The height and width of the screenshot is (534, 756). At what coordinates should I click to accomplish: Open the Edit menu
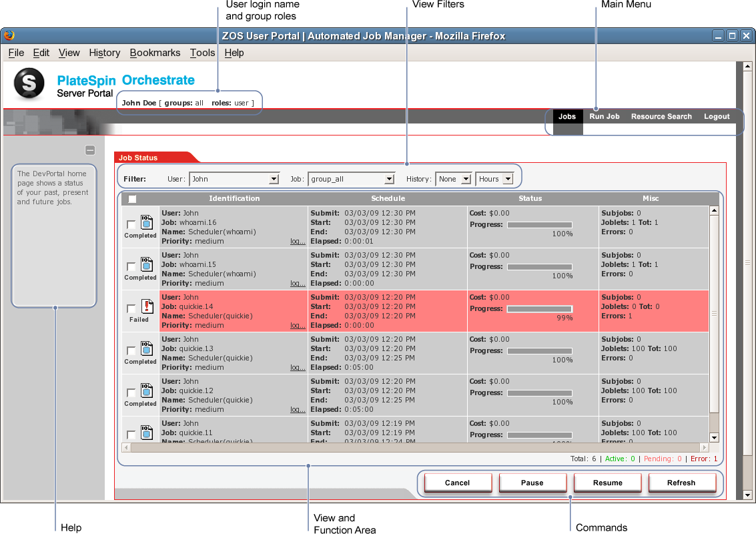41,53
